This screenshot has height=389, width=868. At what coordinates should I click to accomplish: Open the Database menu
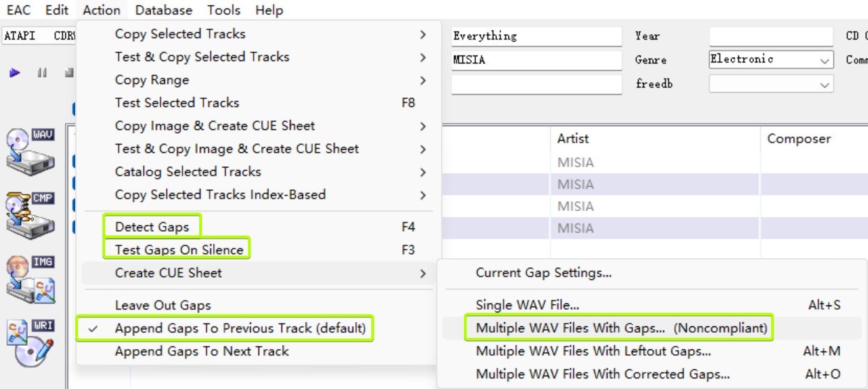164,10
